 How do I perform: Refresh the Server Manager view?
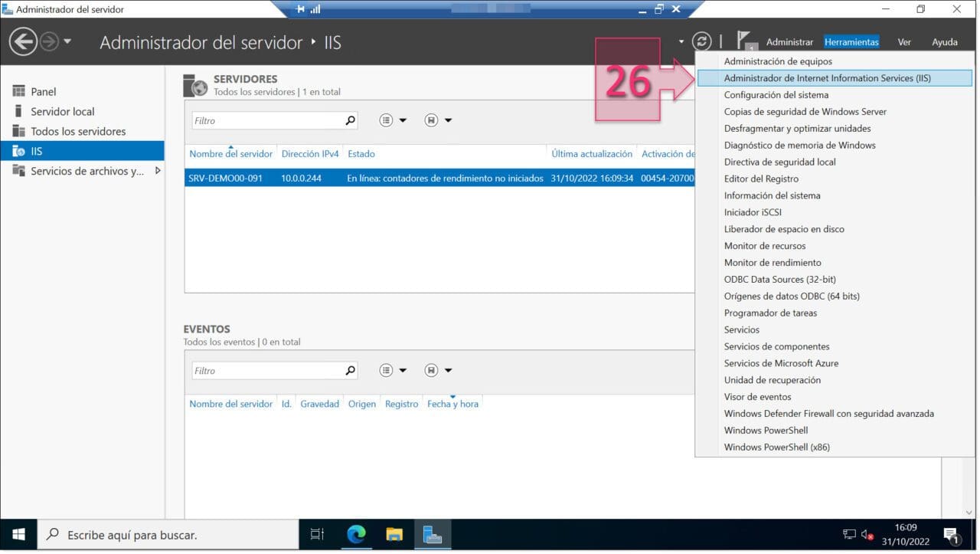(701, 41)
